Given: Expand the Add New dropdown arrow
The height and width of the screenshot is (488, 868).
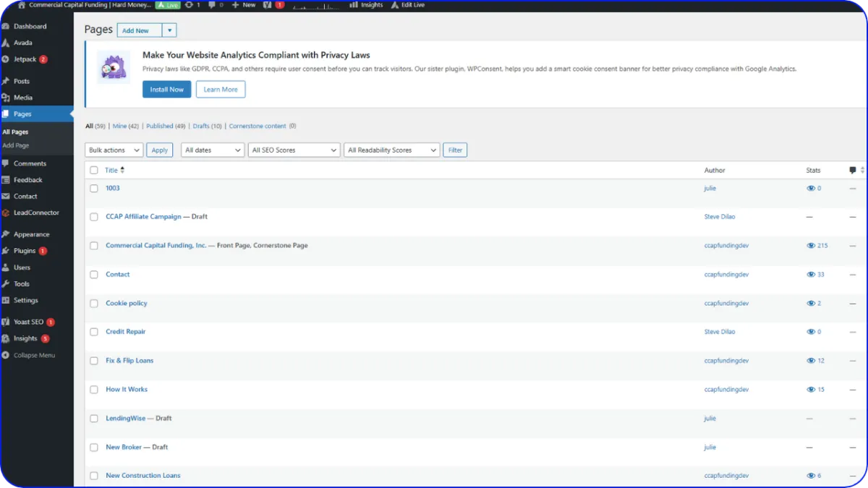Looking at the screenshot, I should click(169, 30).
